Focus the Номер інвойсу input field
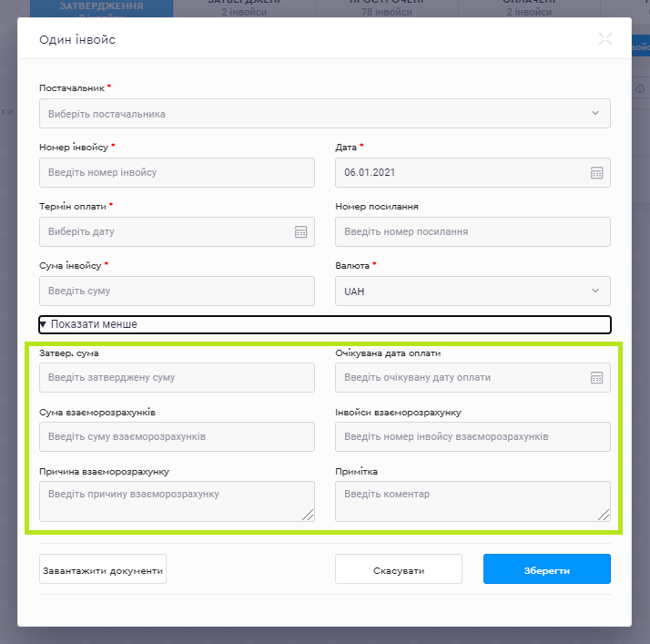The image size is (650, 644). (x=177, y=173)
